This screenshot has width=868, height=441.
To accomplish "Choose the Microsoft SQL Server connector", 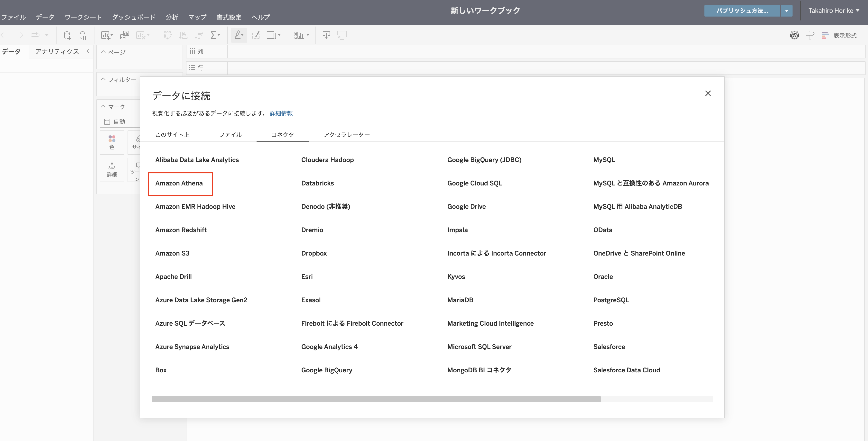I will coord(479,347).
